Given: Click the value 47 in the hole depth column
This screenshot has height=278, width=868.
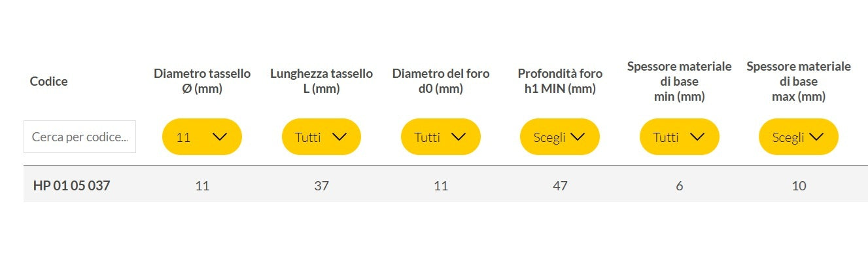Looking at the screenshot, I should 560,186.
